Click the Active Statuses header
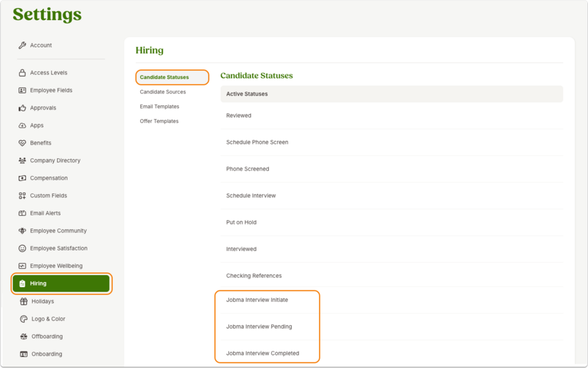 [391, 94]
